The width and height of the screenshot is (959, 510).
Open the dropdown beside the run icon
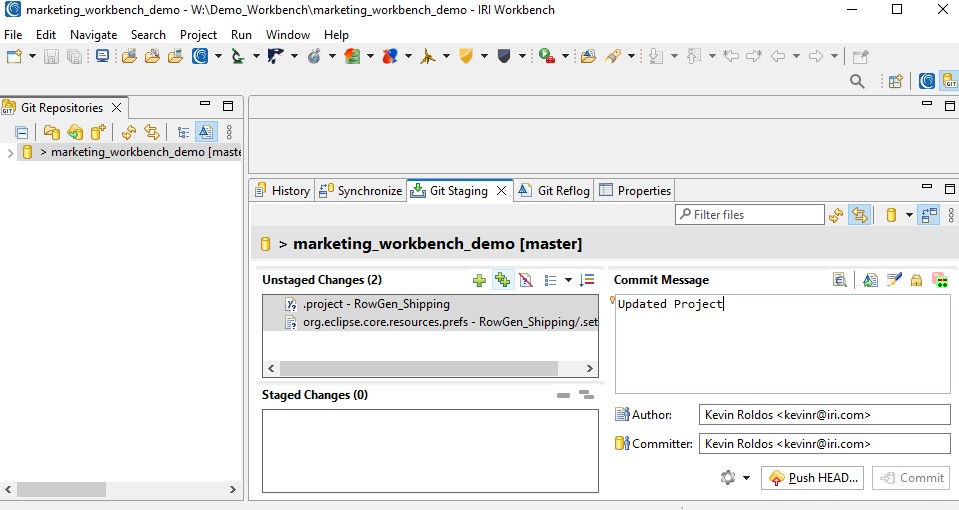[565, 56]
